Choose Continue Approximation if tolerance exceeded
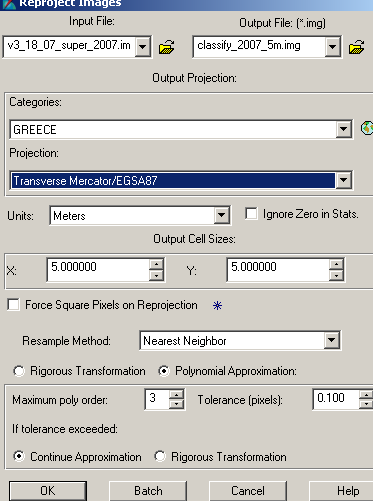Viewport: 373px width, 501px height. click(19, 456)
